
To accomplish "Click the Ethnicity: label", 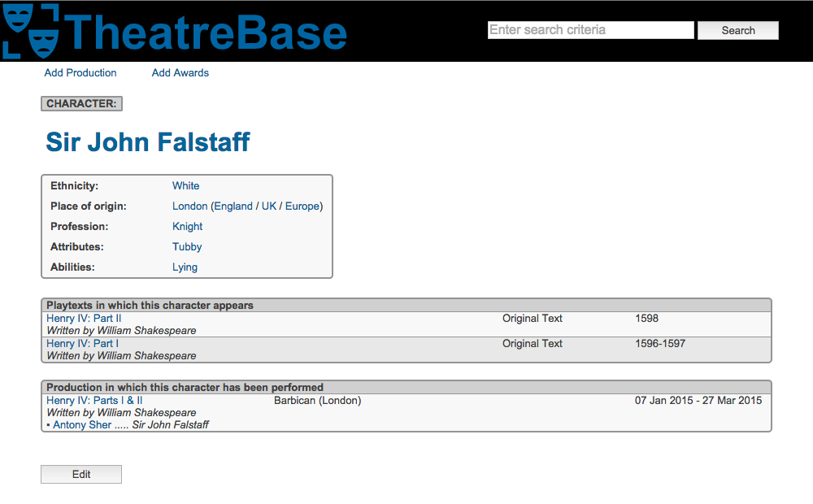I will click(74, 186).
